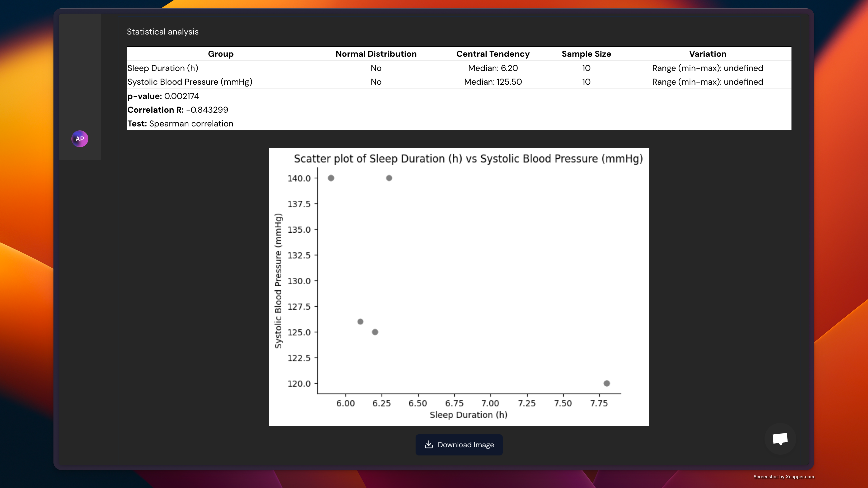868x488 pixels.
Task: Select the Normal Distribution column header
Action: click(376, 54)
